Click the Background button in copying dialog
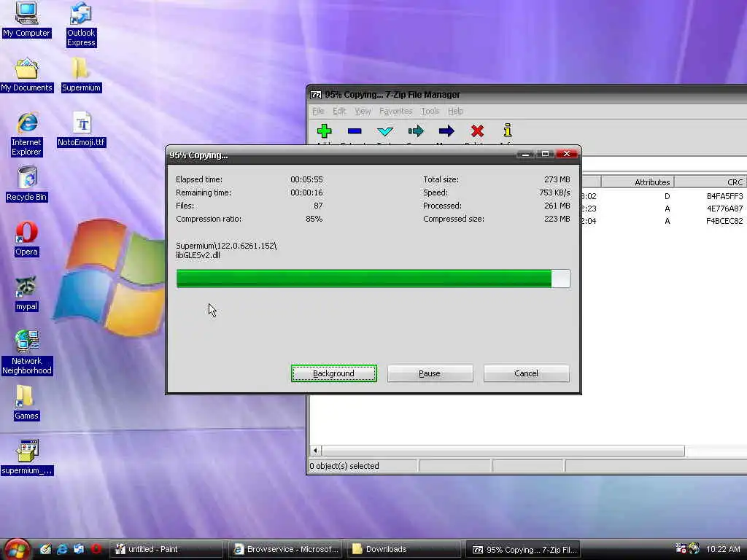 click(x=333, y=373)
